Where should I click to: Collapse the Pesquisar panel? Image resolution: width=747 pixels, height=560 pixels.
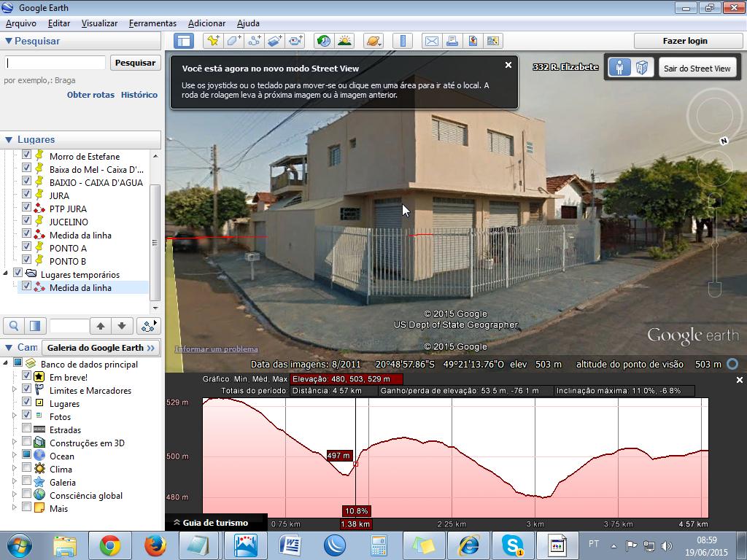[x=9, y=42]
